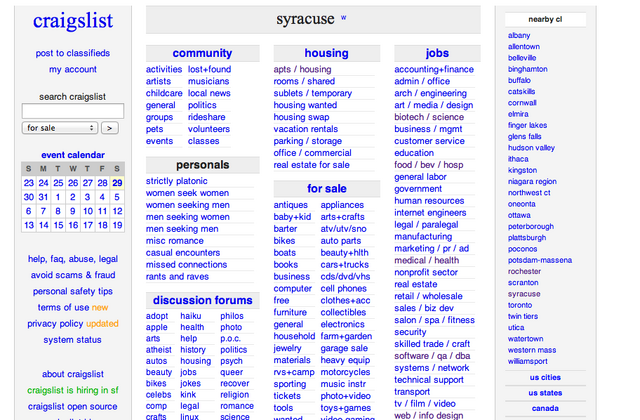Go to nearby toronto craigslist

[520, 305]
